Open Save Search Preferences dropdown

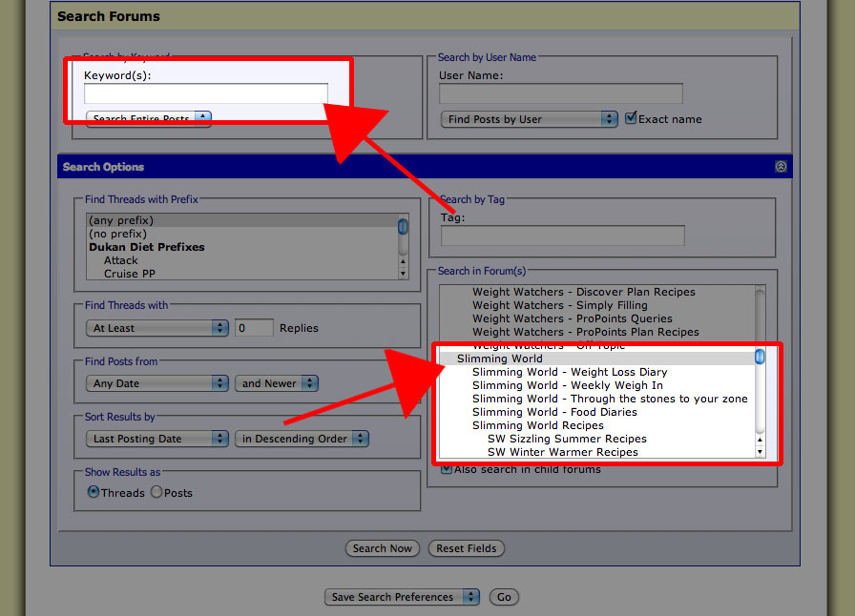click(x=402, y=597)
